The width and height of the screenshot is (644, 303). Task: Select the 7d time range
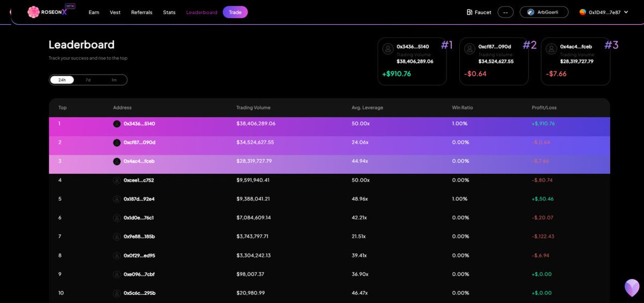click(x=88, y=80)
